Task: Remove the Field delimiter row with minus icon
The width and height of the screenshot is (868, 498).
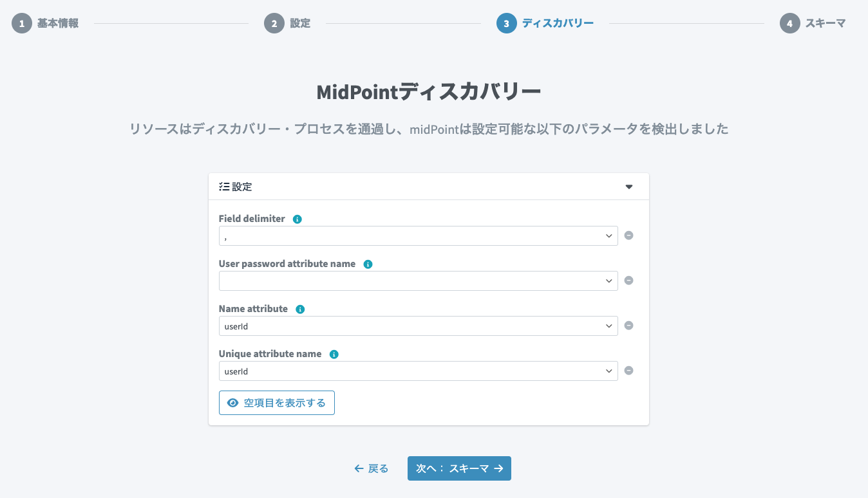Action: pyautogui.click(x=629, y=235)
